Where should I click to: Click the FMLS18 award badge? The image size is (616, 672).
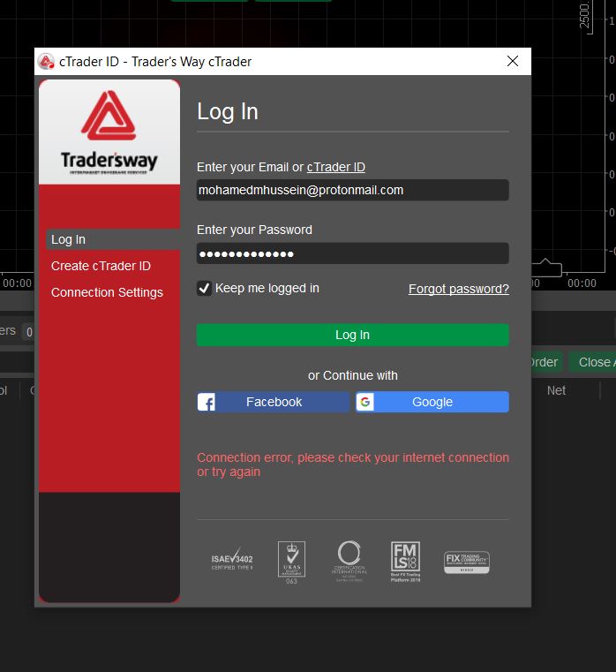(405, 562)
